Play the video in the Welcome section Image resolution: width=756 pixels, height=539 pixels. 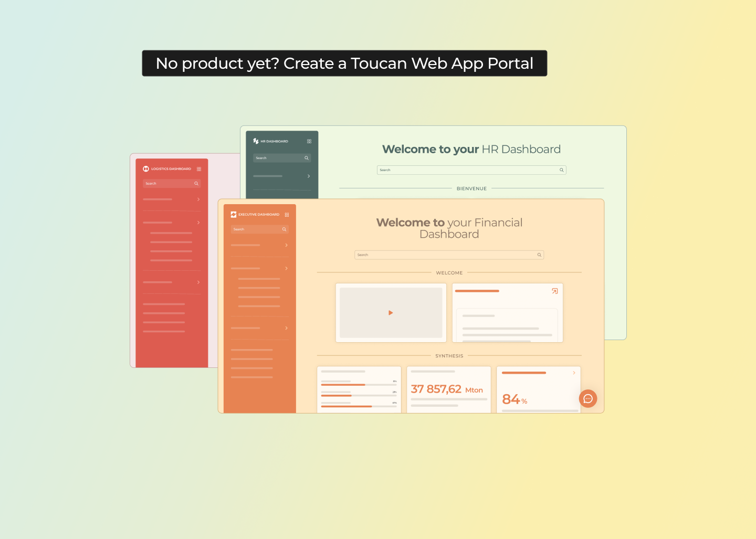click(x=391, y=313)
